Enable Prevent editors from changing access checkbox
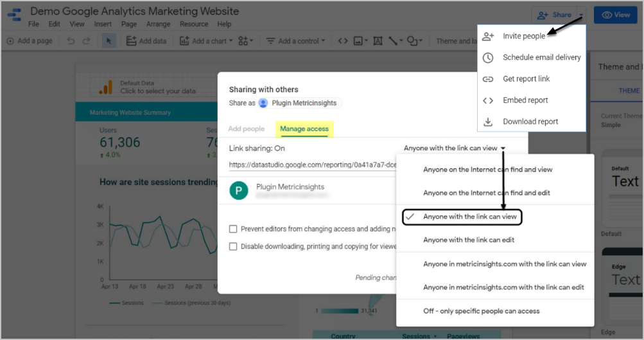 pyautogui.click(x=234, y=229)
